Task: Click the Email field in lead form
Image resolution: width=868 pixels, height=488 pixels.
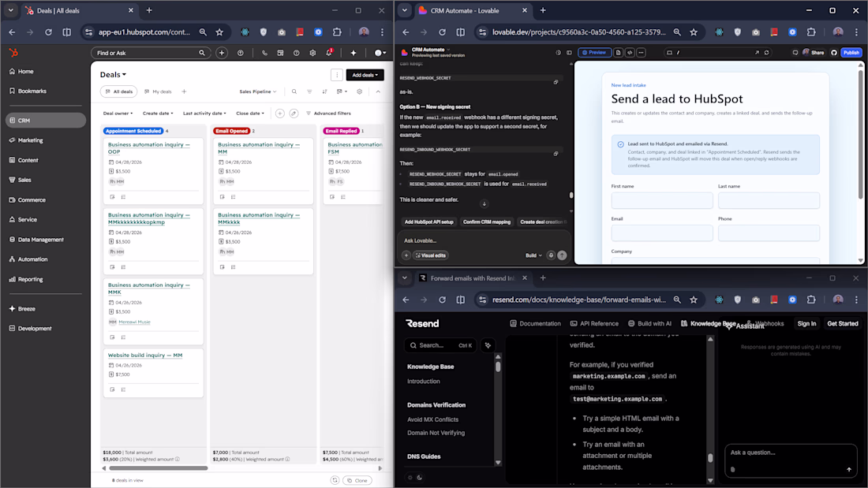Action: point(662,233)
